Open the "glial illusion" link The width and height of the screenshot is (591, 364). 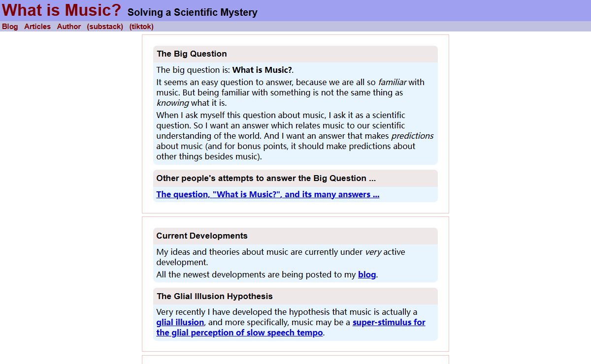click(x=180, y=322)
